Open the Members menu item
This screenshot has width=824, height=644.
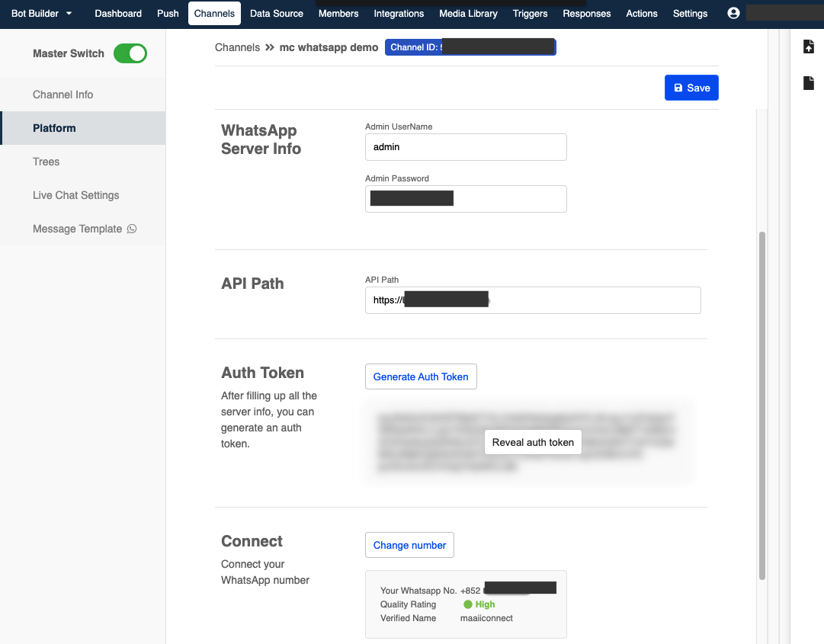tap(338, 13)
